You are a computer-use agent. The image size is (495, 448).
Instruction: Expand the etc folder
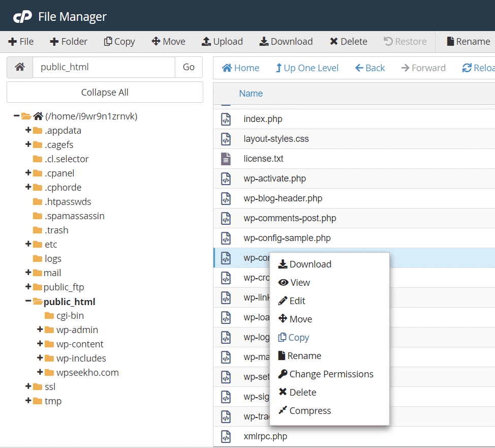[x=28, y=244]
